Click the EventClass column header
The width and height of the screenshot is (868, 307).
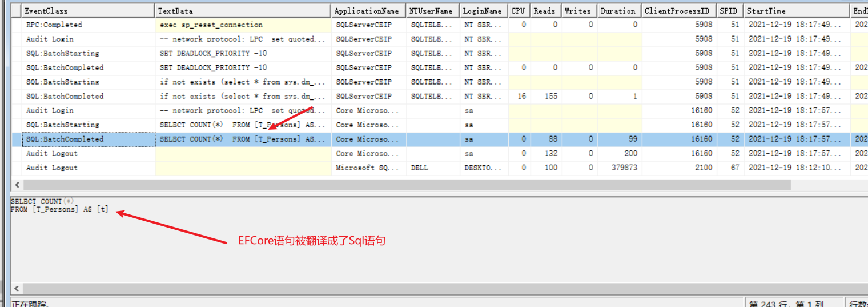click(88, 11)
